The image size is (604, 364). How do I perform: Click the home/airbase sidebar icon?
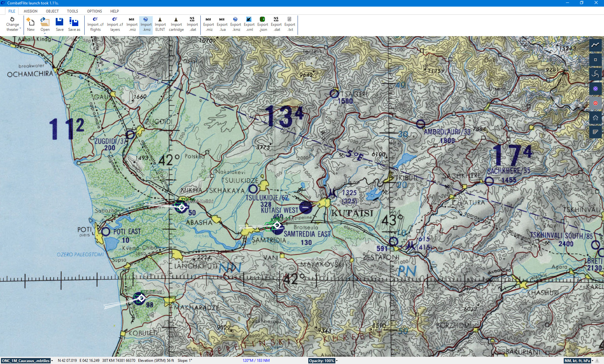tap(595, 118)
